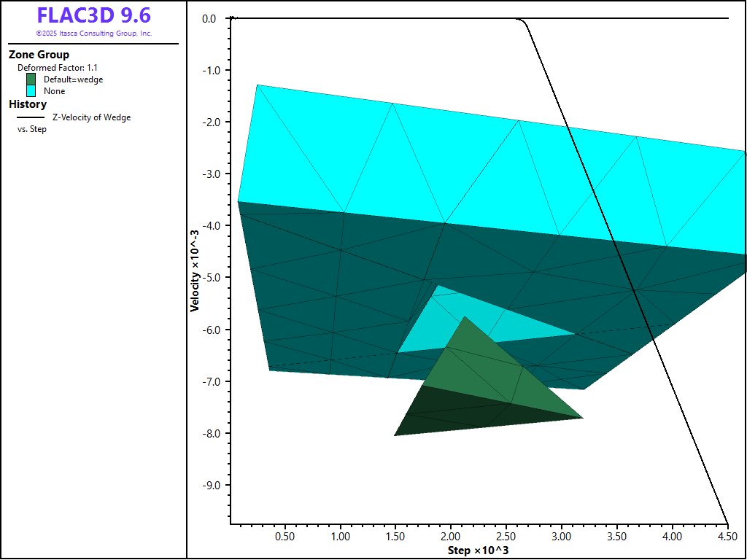This screenshot has width=747, height=560.
Task: Select the History legend heading
Action: [x=28, y=104]
